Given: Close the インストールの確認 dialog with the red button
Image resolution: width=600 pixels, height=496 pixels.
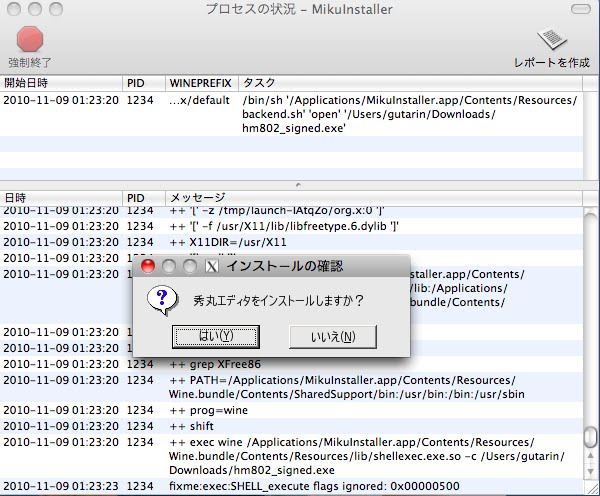Looking at the screenshot, I should (148, 266).
